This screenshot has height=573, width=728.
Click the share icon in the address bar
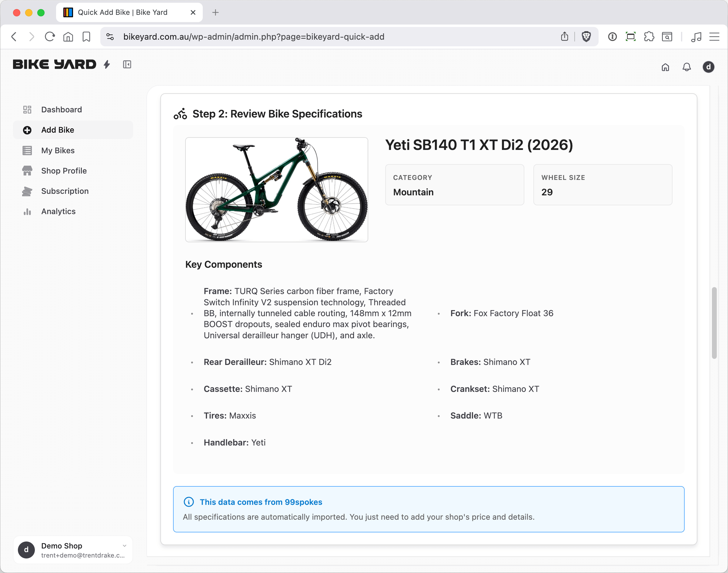point(565,37)
